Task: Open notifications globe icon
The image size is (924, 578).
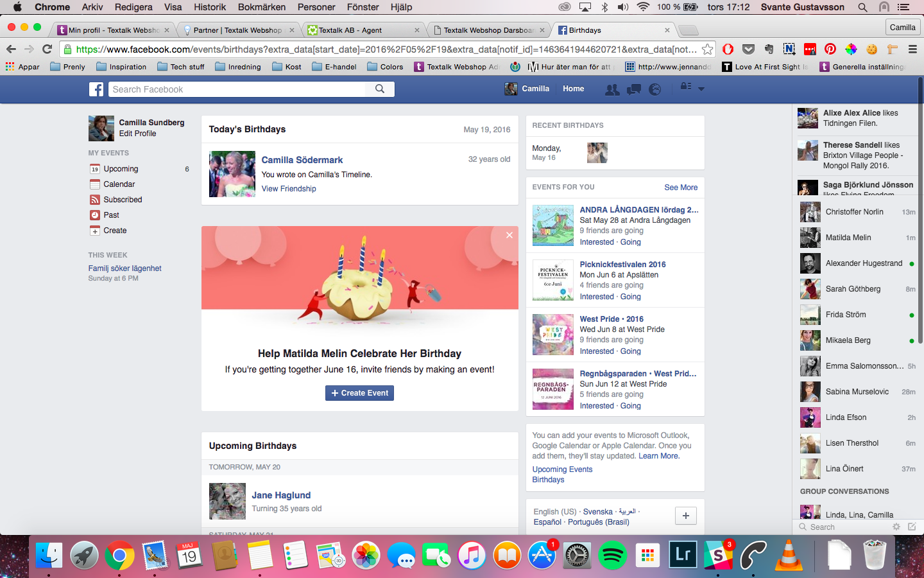Action: click(654, 89)
